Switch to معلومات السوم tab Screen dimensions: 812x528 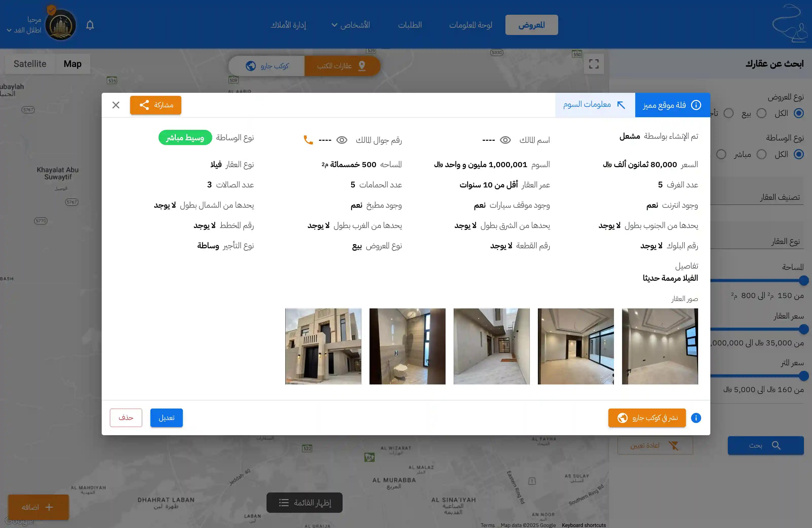pos(595,105)
